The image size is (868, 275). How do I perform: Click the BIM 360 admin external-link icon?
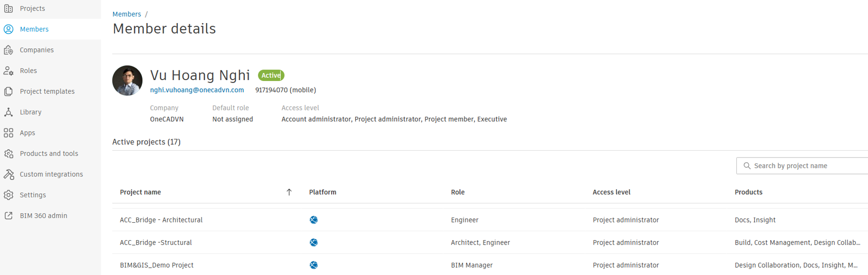(x=8, y=216)
